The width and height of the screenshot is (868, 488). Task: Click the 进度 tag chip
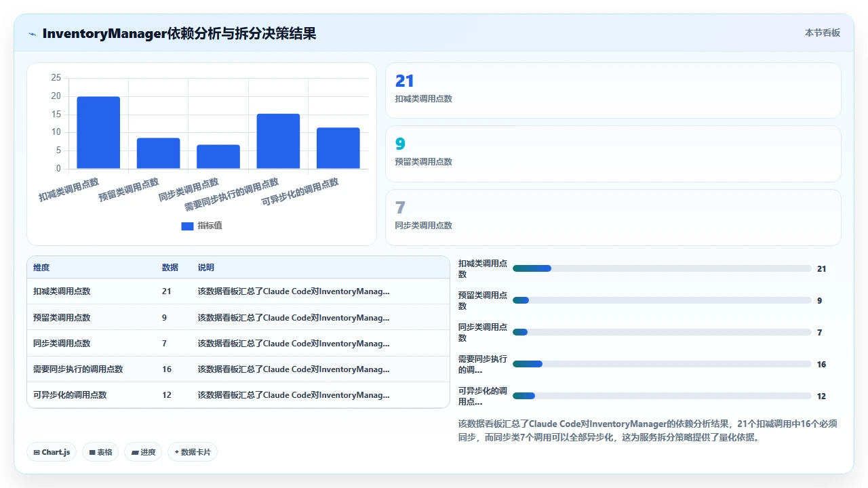point(143,452)
